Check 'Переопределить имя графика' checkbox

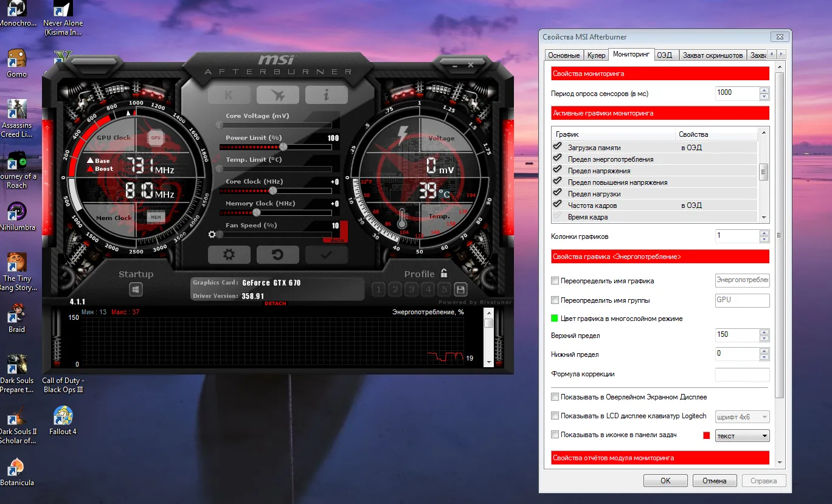click(555, 281)
